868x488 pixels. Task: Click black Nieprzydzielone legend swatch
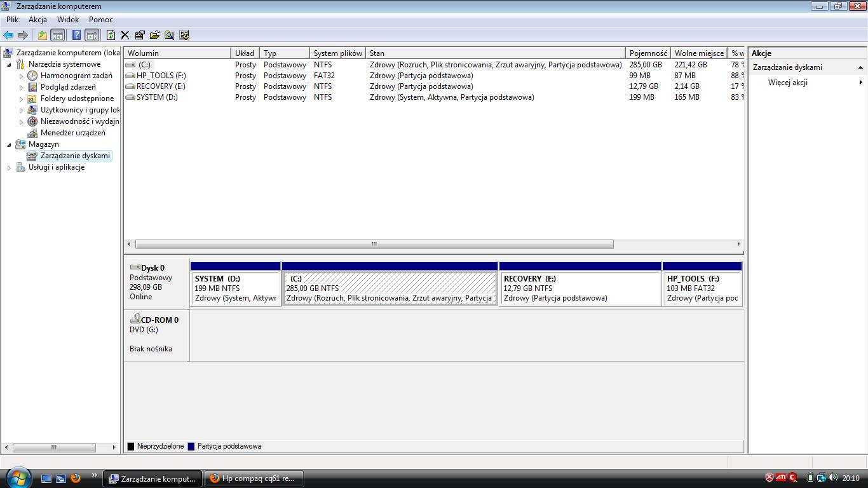tap(131, 447)
